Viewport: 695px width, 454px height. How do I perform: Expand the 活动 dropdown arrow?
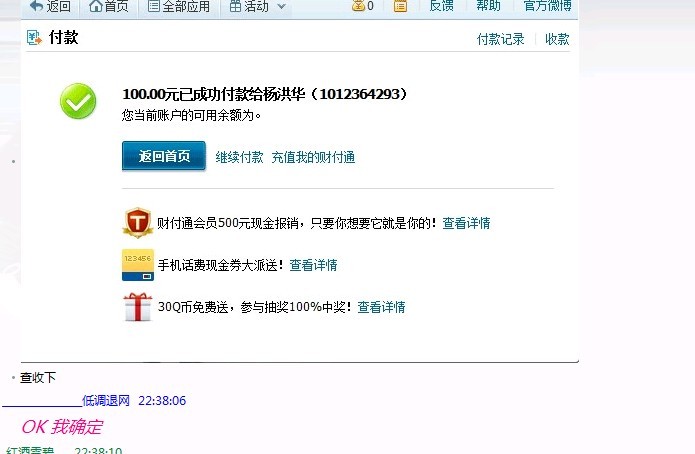click(281, 7)
